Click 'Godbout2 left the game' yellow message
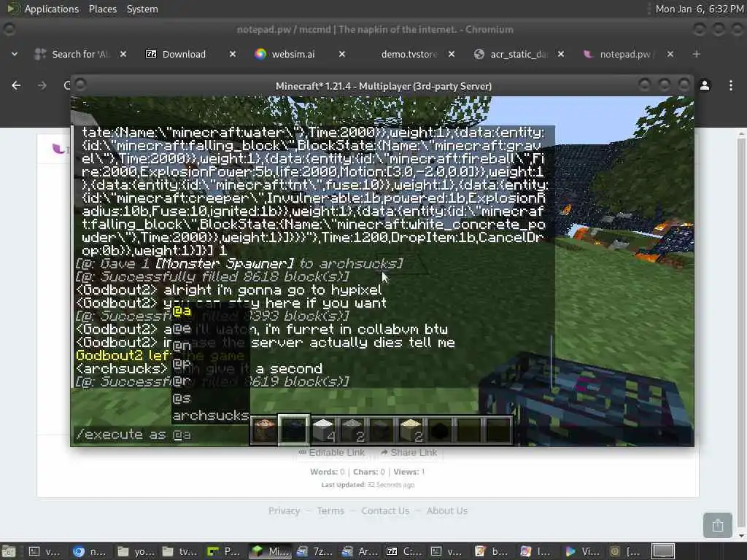Image resolution: width=747 pixels, height=560 pixels. 160,356
